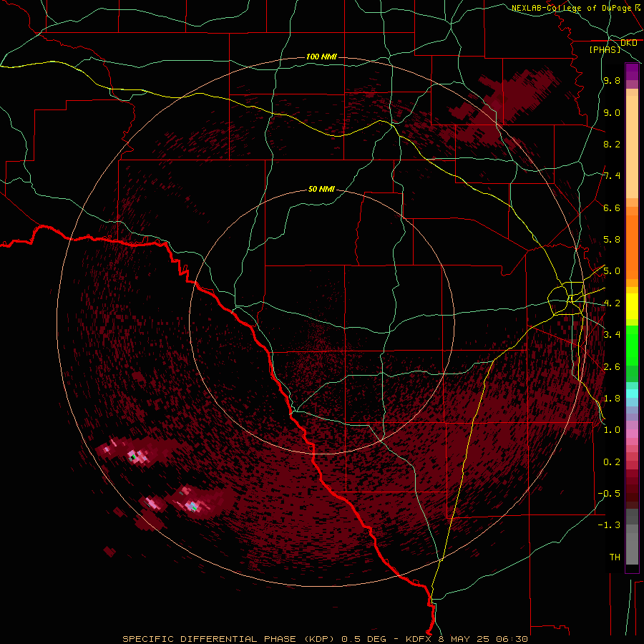Click the 3.4 value on the color scale
This screenshot has width=644, height=644.
click(612, 335)
